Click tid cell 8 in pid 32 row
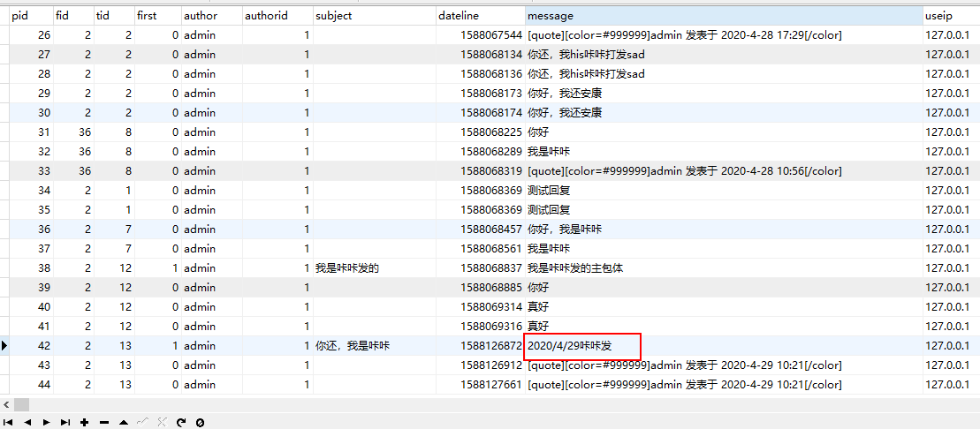Viewport: 980px width, 429px height. point(114,152)
